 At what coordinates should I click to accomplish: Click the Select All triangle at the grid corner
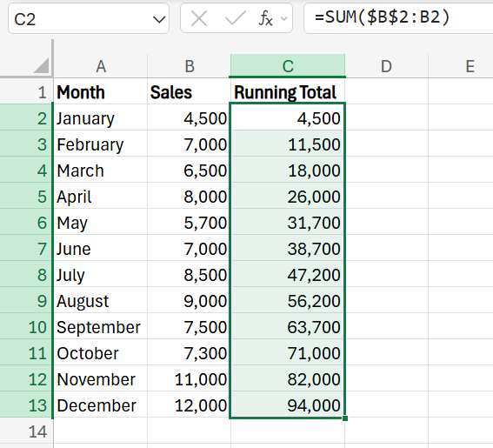pos(42,65)
